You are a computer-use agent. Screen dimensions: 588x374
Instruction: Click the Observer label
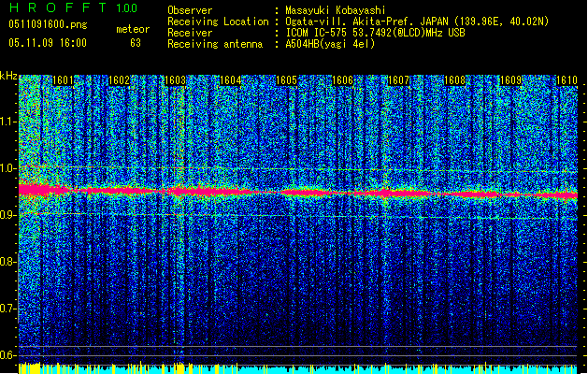click(x=190, y=10)
